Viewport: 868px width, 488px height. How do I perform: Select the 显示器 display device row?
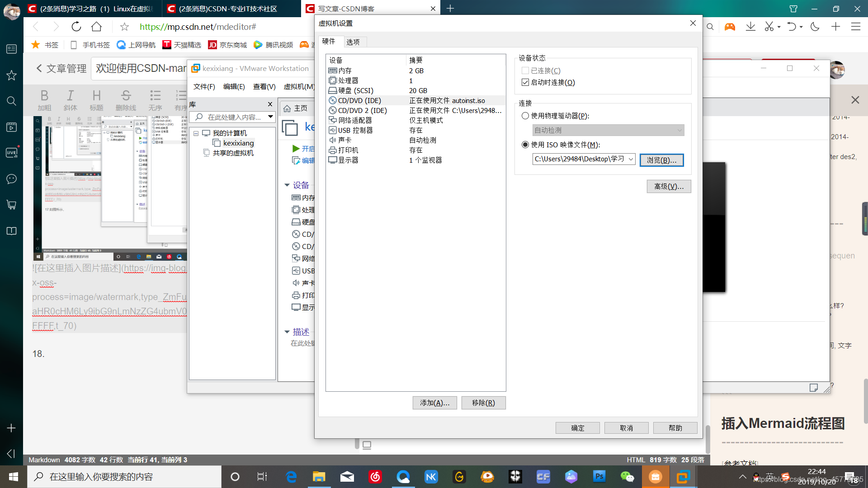point(415,160)
